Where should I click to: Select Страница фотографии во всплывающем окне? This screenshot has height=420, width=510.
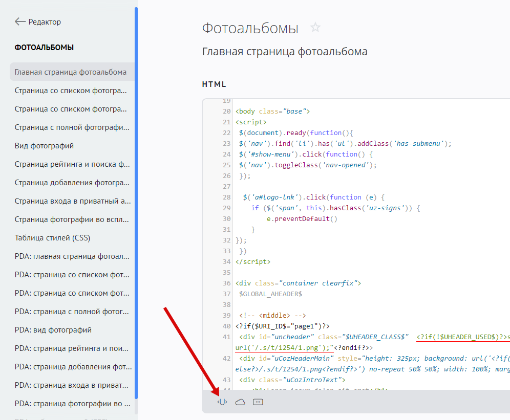coord(72,219)
